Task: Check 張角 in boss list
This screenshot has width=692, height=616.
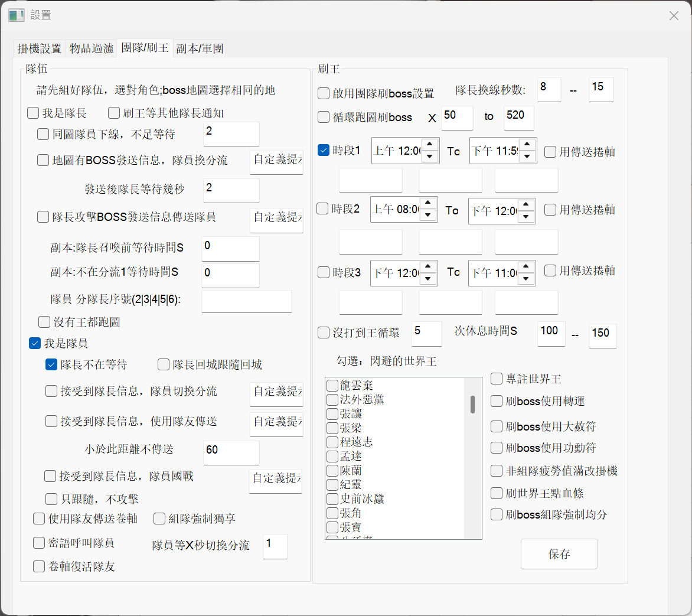Action: [332, 513]
